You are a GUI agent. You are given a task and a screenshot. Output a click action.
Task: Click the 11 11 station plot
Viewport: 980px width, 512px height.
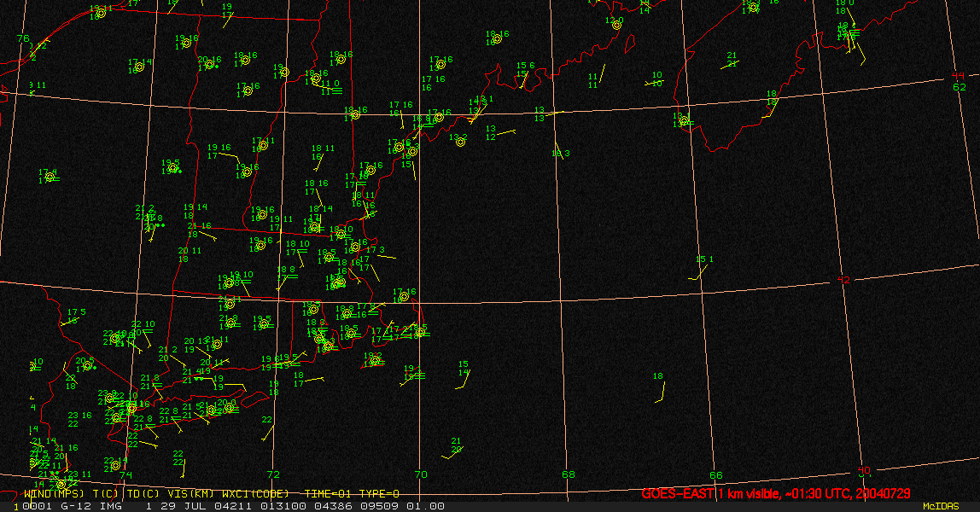[597, 76]
